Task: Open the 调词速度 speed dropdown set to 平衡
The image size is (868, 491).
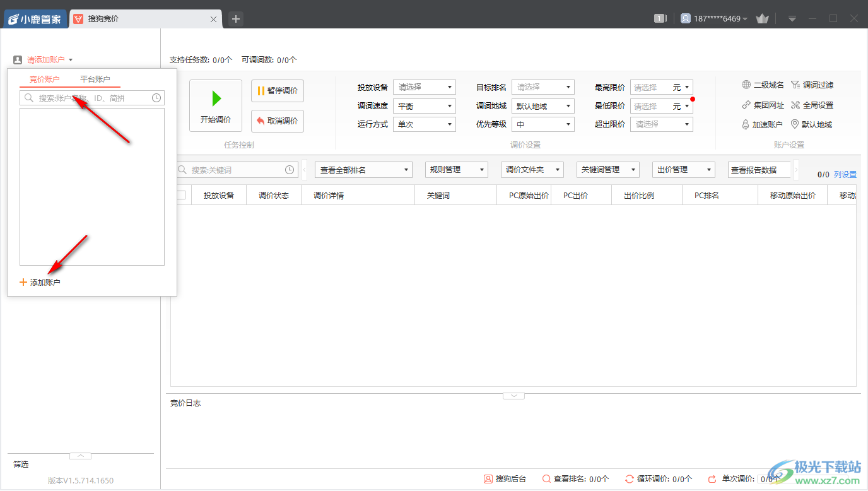Action: click(x=424, y=105)
